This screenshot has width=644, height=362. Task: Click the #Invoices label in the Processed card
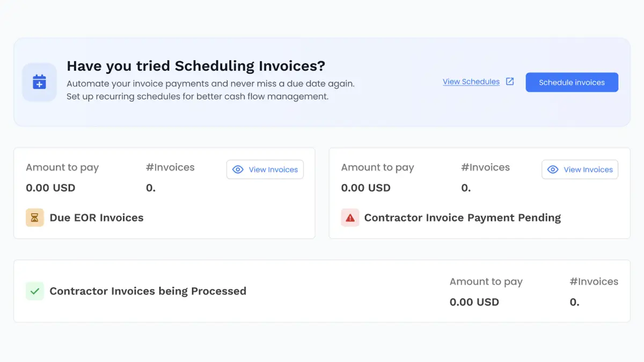click(x=594, y=282)
